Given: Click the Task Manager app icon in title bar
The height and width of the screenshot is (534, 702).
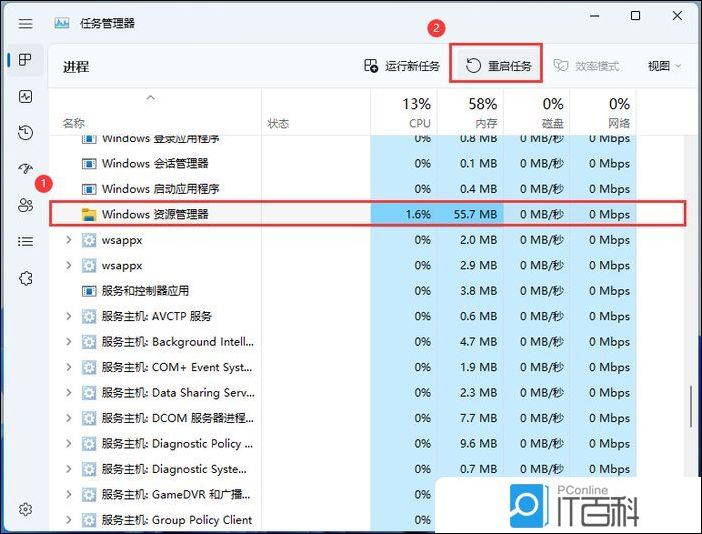Looking at the screenshot, I should click(x=62, y=23).
